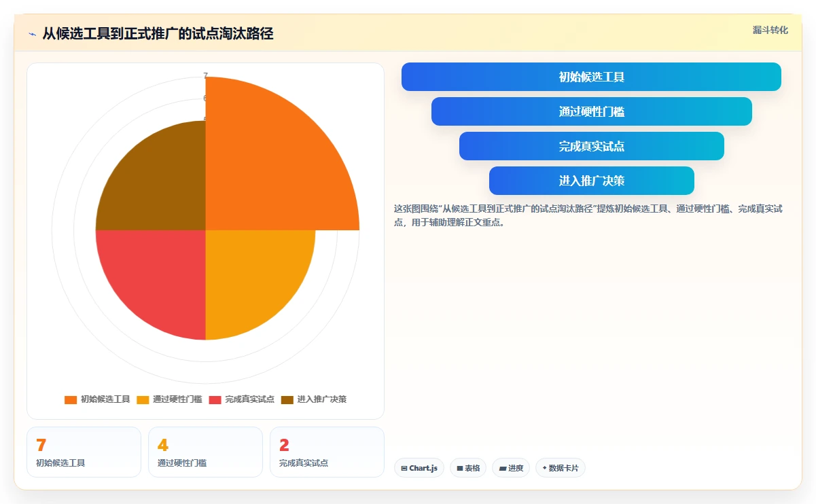
Task: Toggle 进入推广决策 legend brown swatch
Action: (287, 399)
